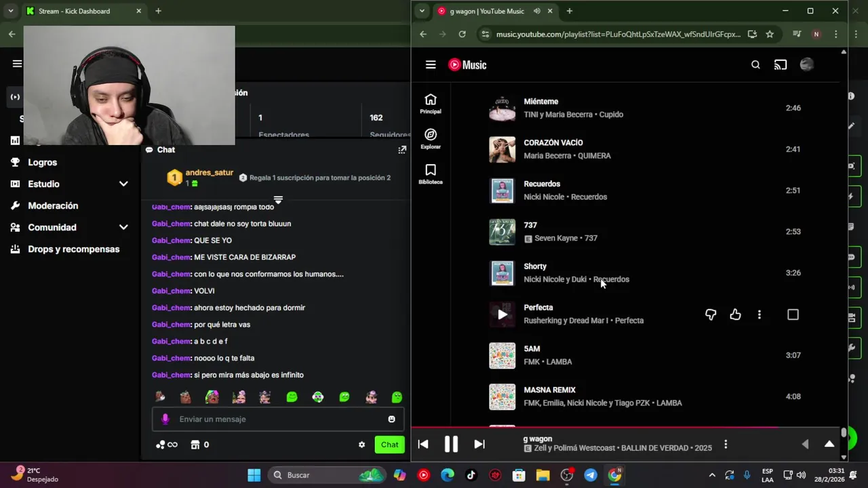
Task: Click the YouTube Music logo
Action: [x=467, y=65]
